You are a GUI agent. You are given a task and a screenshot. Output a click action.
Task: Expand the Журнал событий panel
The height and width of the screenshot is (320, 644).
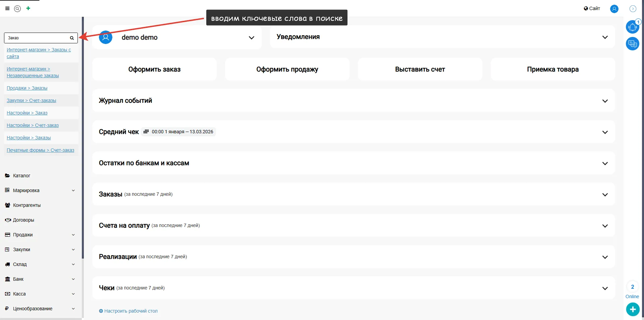pos(605,101)
